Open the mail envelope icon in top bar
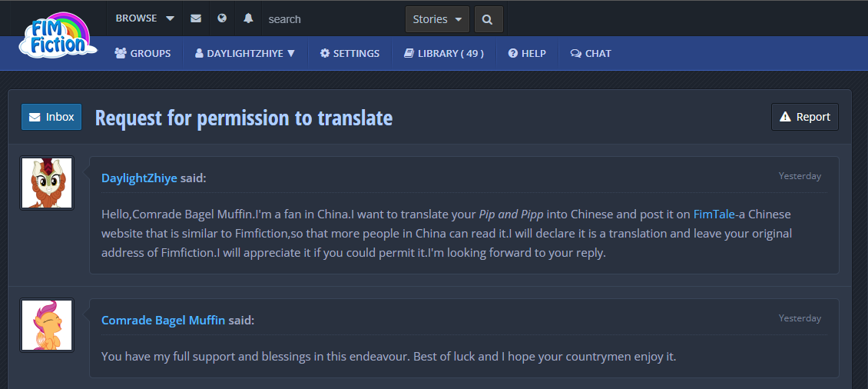 click(x=196, y=18)
